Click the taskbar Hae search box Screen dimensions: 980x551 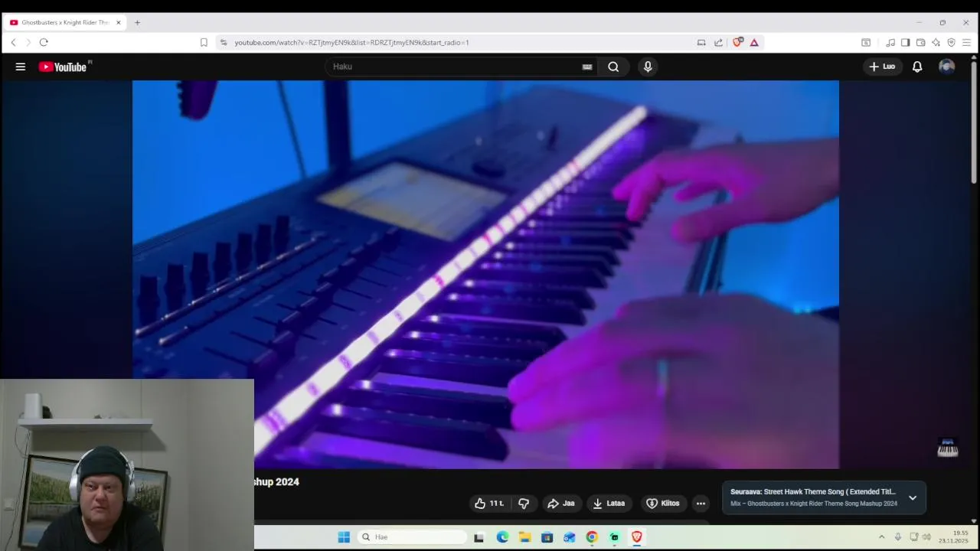coord(412,537)
